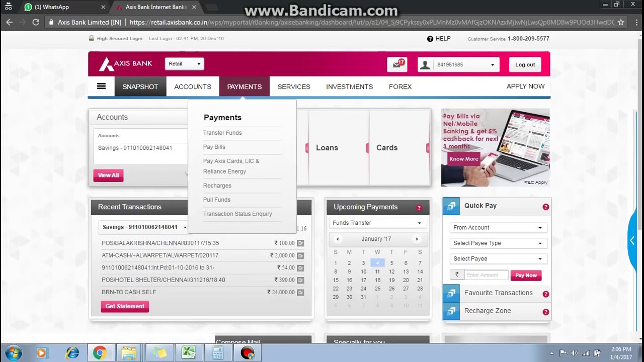Click the Quick Pay help icon
Image resolution: width=644 pixels, height=362 pixels.
click(x=545, y=207)
